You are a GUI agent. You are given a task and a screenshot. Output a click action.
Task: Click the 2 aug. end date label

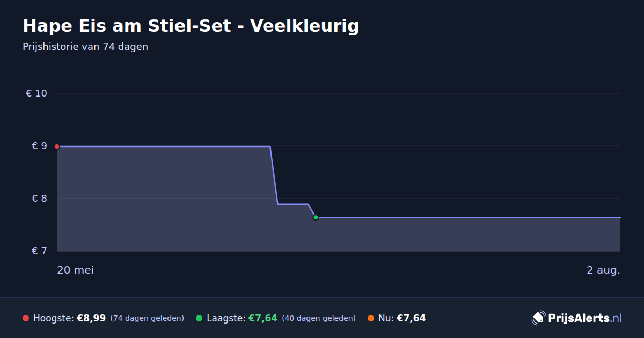pos(603,270)
